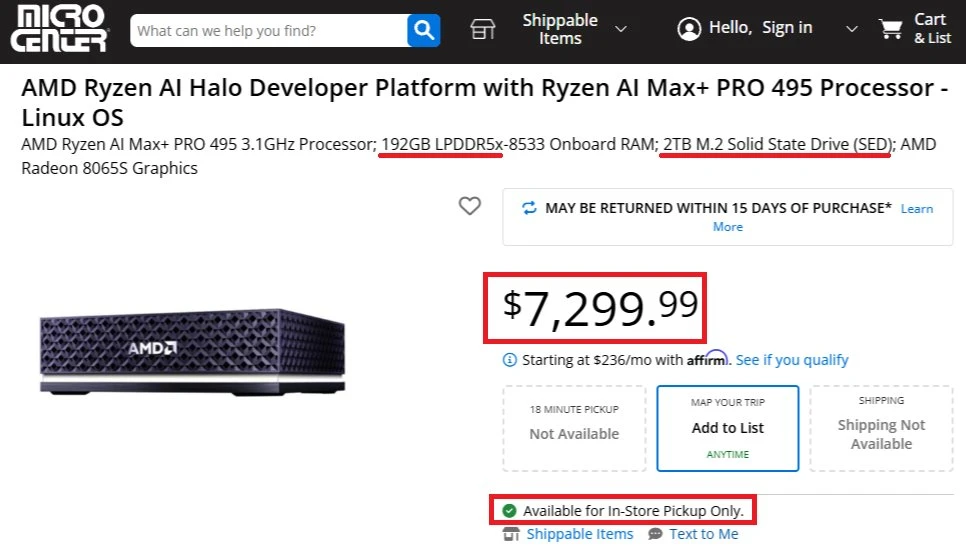
Task: Click the '2TB M.2 Solid State Drive (SED)' text
Action: (778, 144)
